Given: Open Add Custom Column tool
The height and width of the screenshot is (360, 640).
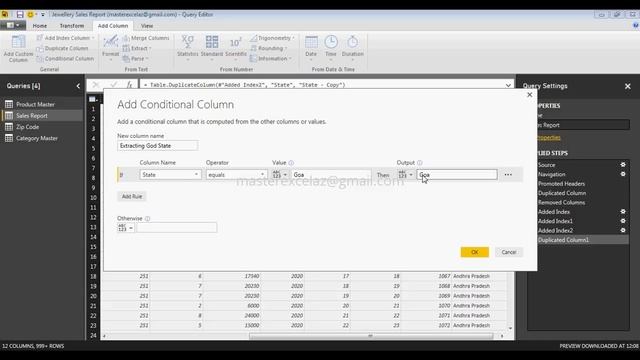Looking at the screenshot, I should tap(18, 49).
